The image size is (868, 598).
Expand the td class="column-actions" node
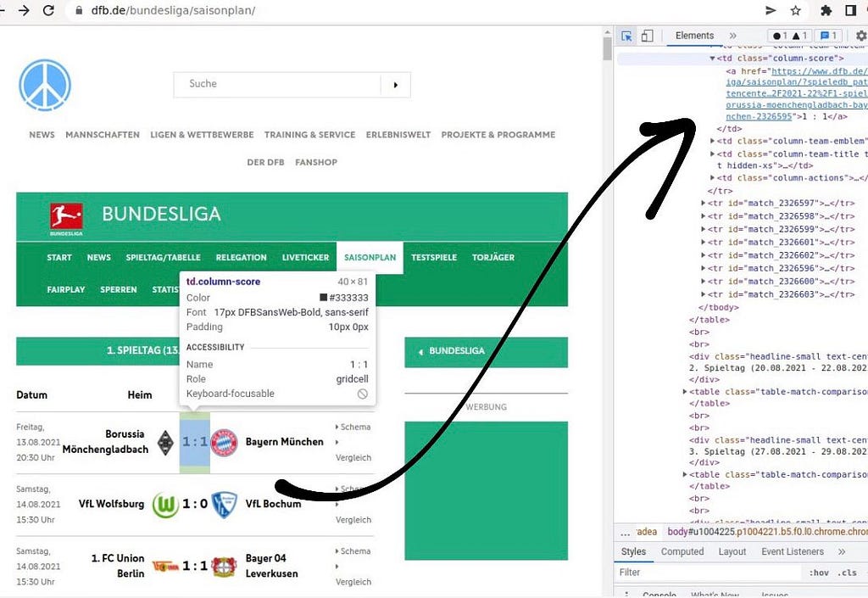coord(712,178)
